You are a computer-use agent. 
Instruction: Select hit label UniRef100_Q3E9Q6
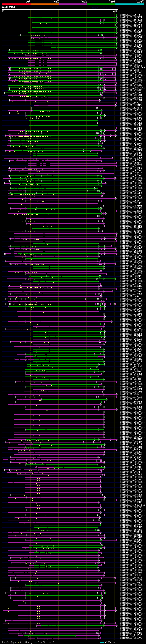click(131, 47)
